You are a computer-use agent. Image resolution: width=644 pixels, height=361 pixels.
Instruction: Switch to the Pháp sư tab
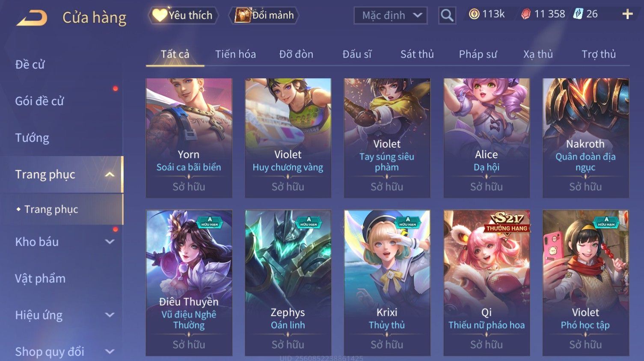(x=478, y=54)
